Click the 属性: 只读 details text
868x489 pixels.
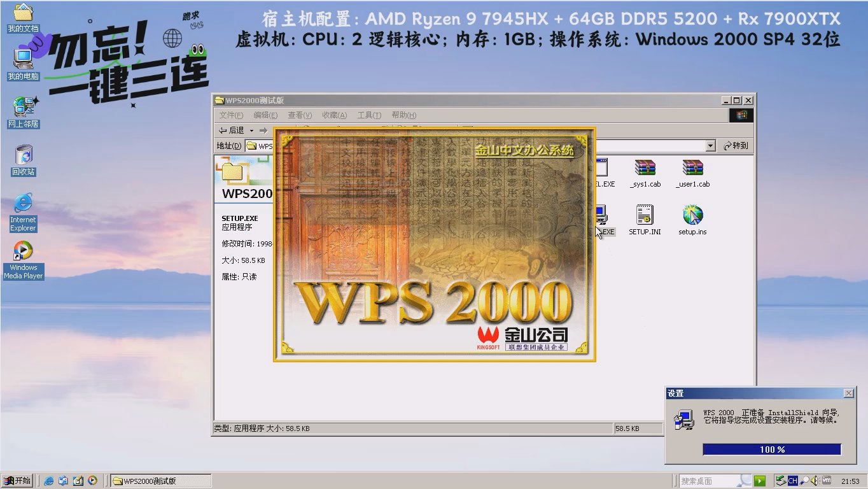pos(239,277)
